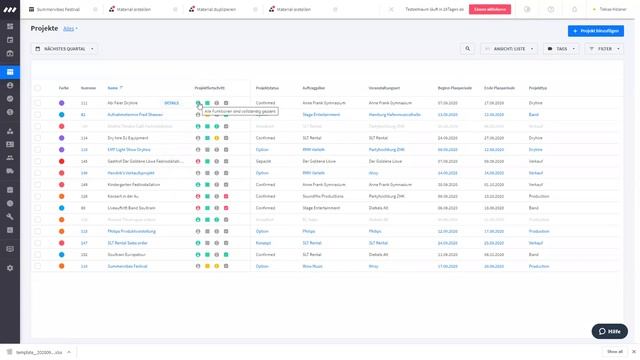Check the Philips Produktvorstellung row checkbox
Screen dimensions: 640x360
38,231
